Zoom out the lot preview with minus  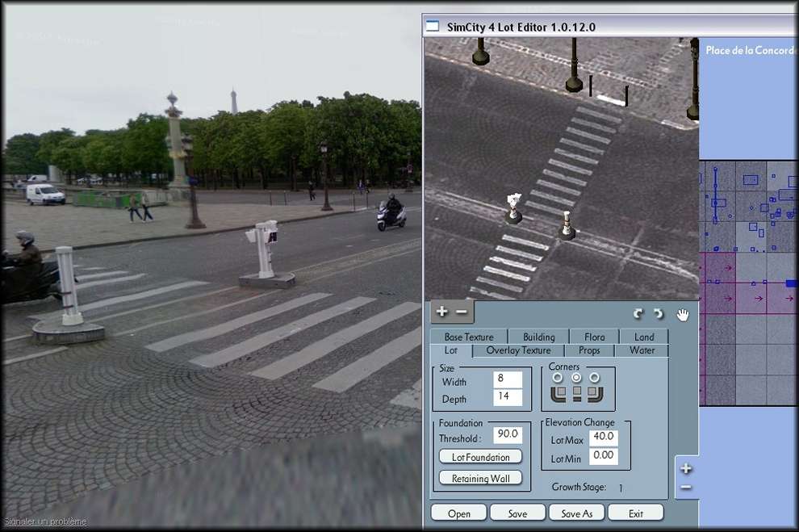tap(462, 312)
